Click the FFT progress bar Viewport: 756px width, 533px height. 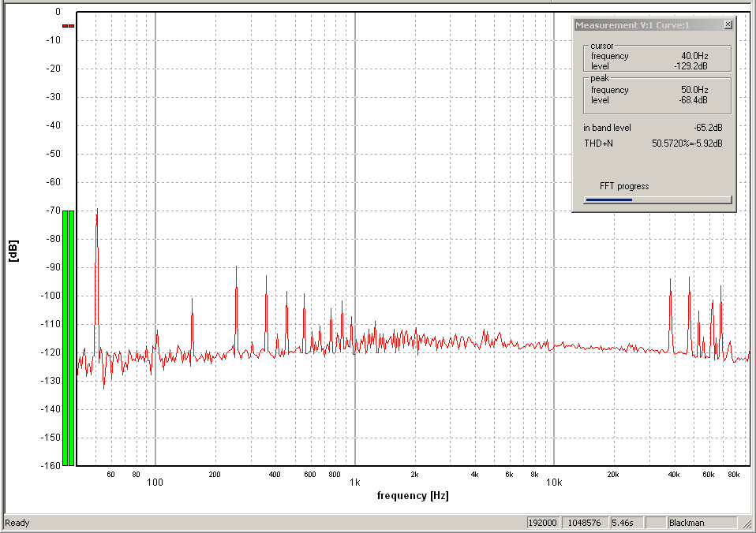pos(657,199)
